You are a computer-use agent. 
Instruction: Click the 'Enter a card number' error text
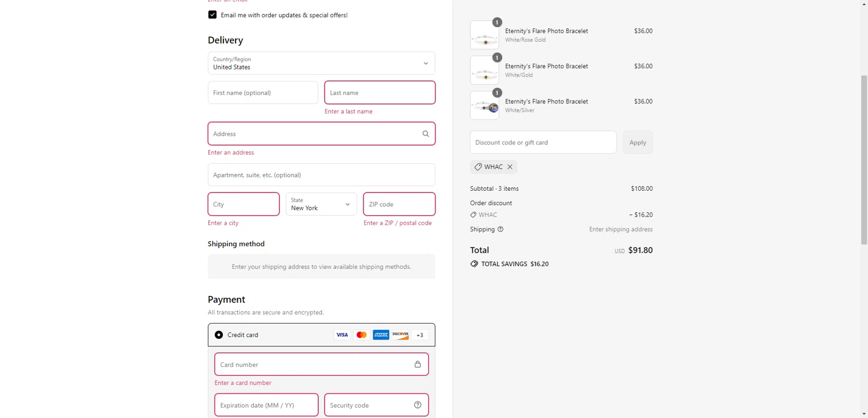coord(243,383)
